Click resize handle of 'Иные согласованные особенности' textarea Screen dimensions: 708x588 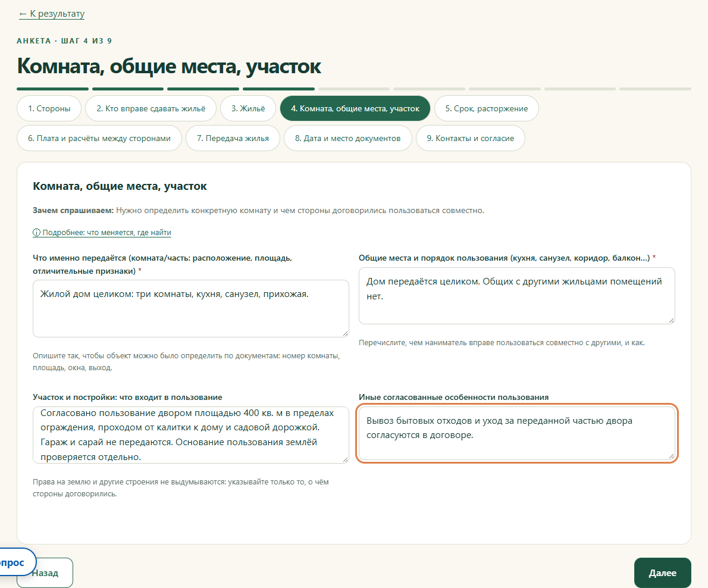point(672,456)
